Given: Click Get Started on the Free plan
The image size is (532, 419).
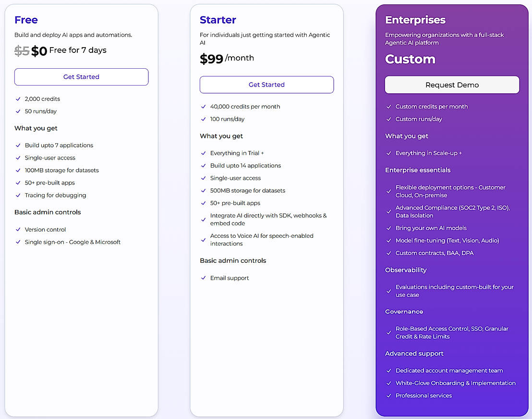Looking at the screenshot, I should 81,77.
